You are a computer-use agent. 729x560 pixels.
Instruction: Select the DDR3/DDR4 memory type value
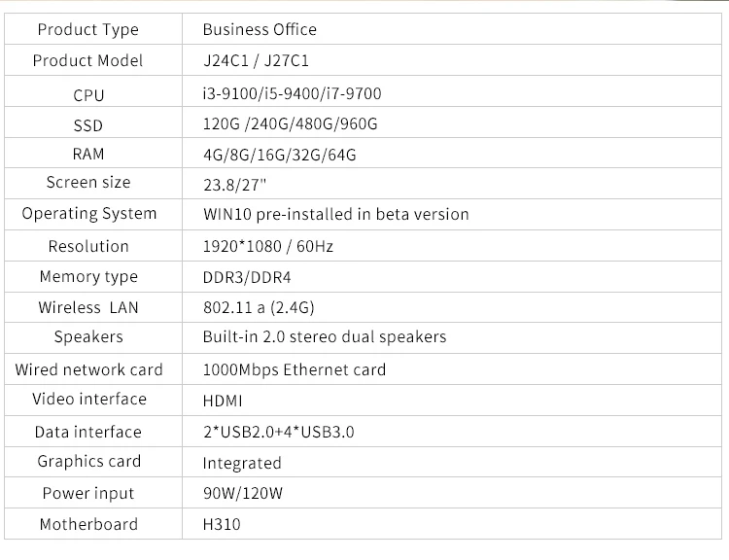point(248,277)
